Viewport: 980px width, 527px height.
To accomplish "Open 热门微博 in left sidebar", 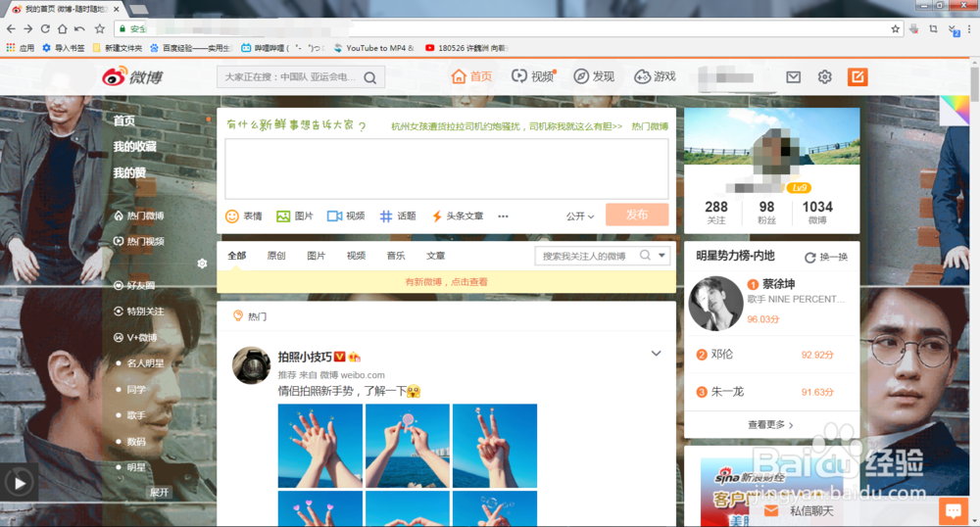I will [139, 216].
